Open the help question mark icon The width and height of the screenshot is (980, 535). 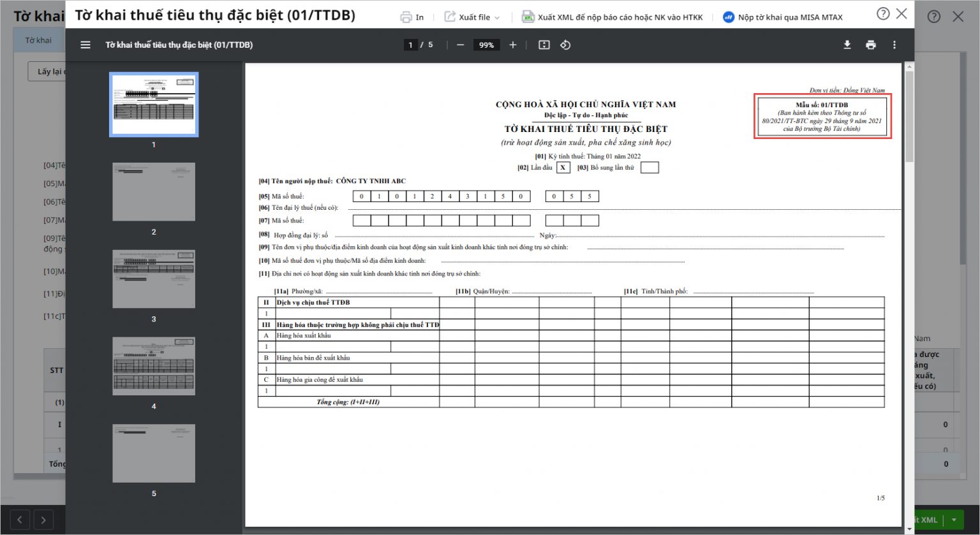883,14
